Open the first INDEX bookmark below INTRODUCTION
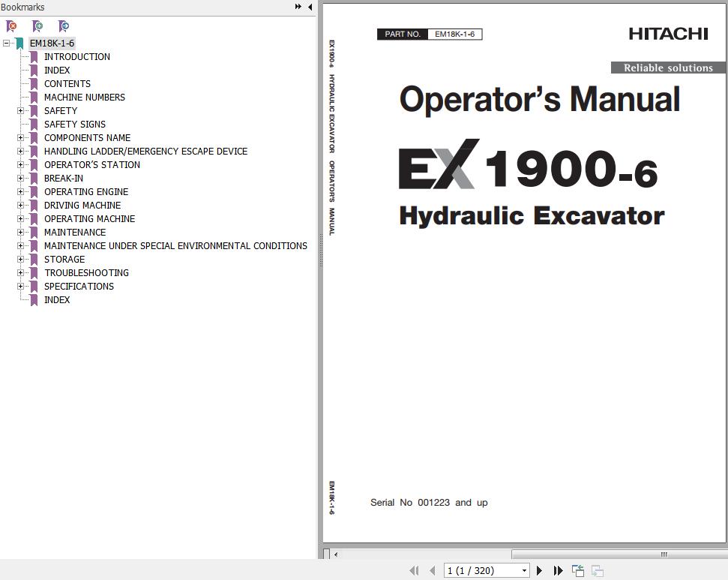The width and height of the screenshot is (728, 580). (x=57, y=71)
